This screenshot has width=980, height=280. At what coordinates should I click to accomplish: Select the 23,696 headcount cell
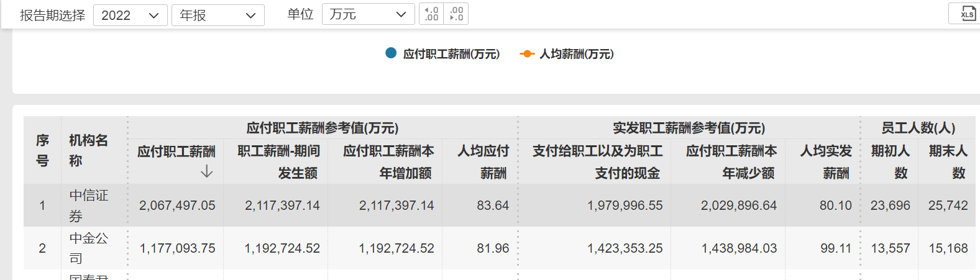(891, 205)
